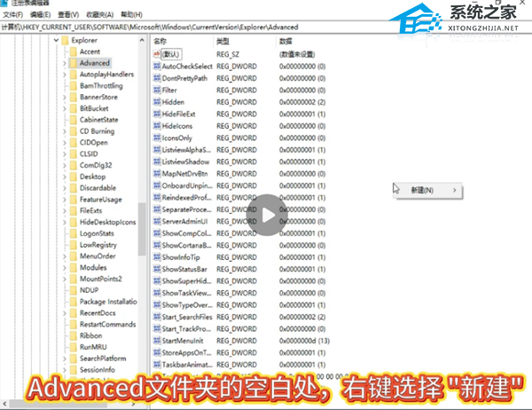Click the Ribbon folder icon
This screenshot has width=532, height=410.
coord(74,335)
